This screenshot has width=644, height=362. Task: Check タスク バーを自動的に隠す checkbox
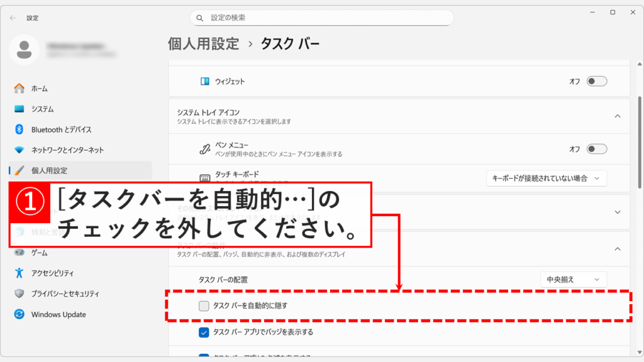204,306
